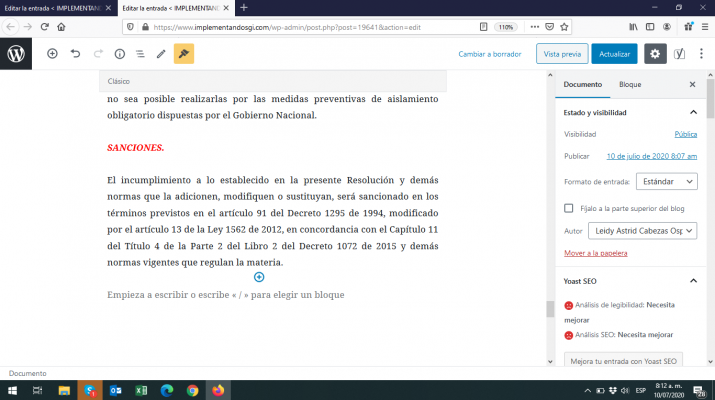The image size is (715, 400).
Task: Click the Actualizar button
Action: tap(614, 54)
